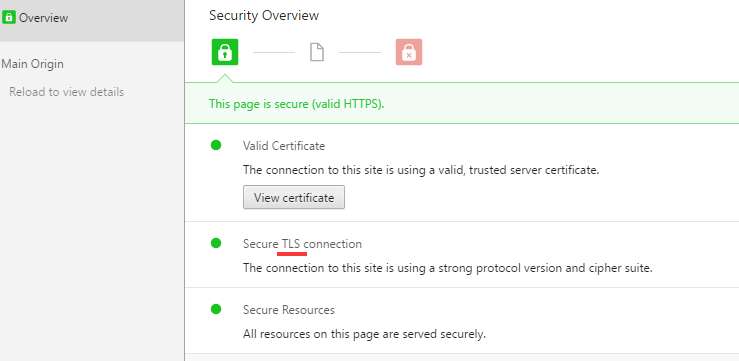
Task: Click the green dot beside Secure TLS connection
Action: point(216,243)
